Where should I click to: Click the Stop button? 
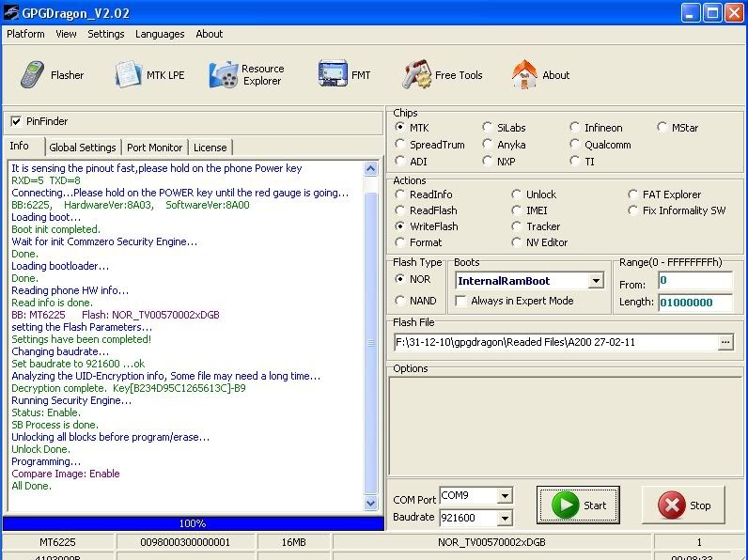pyautogui.click(x=683, y=506)
